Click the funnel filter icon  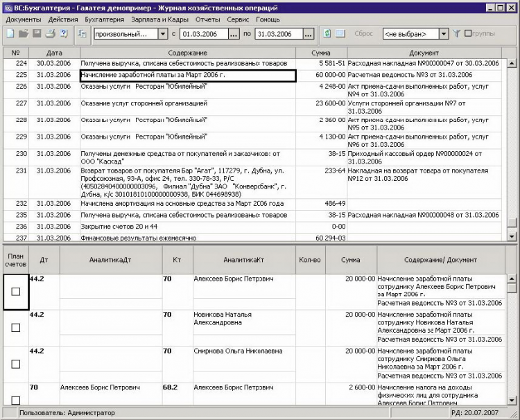click(x=457, y=33)
